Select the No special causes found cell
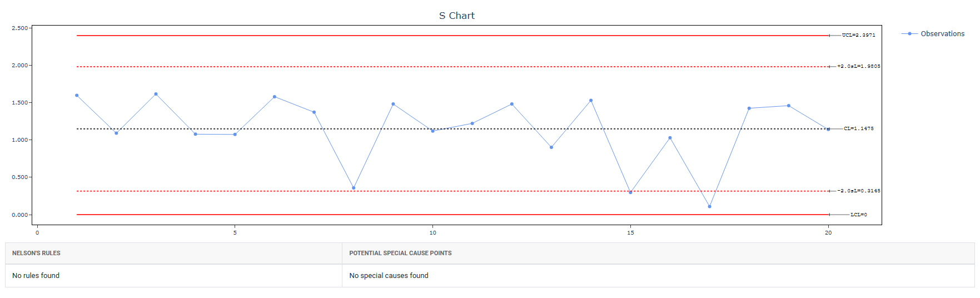 click(x=658, y=276)
